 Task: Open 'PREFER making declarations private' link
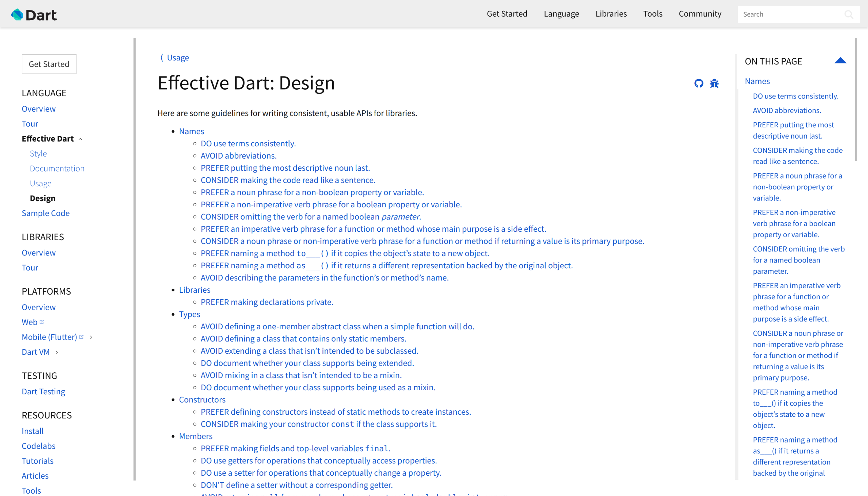pyautogui.click(x=267, y=302)
